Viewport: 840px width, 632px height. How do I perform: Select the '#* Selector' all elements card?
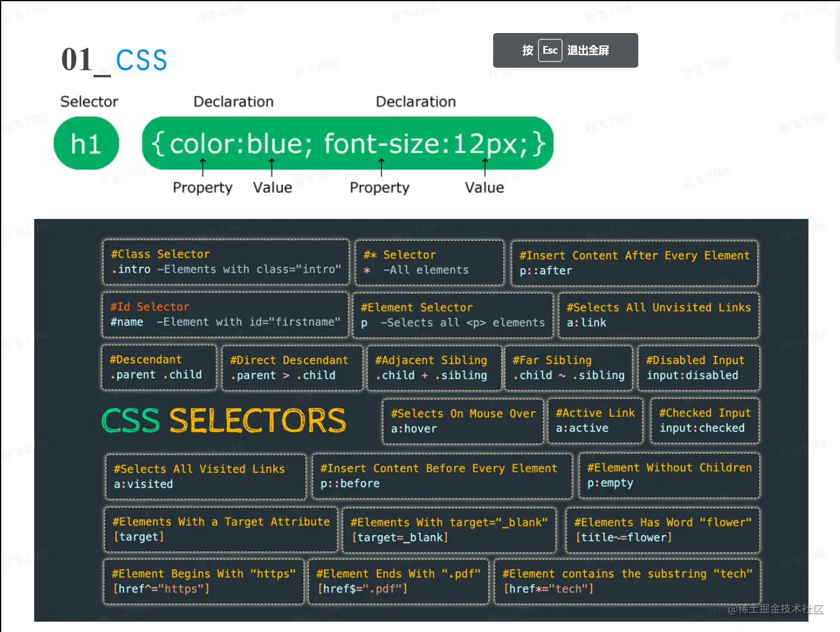point(429,263)
